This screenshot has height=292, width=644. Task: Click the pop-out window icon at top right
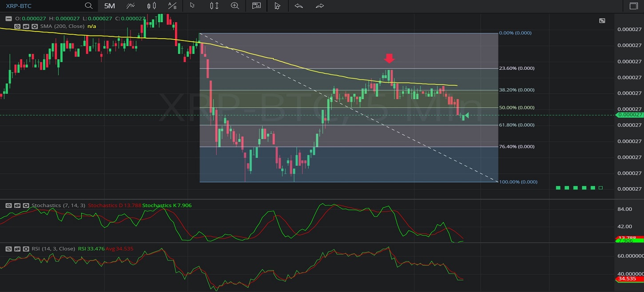633,6
